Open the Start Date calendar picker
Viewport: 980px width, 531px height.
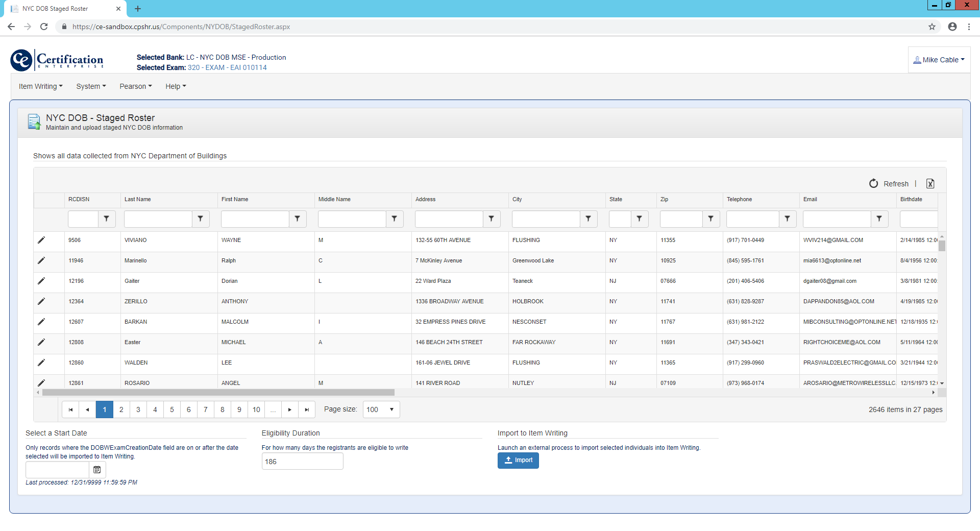(97, 470)
